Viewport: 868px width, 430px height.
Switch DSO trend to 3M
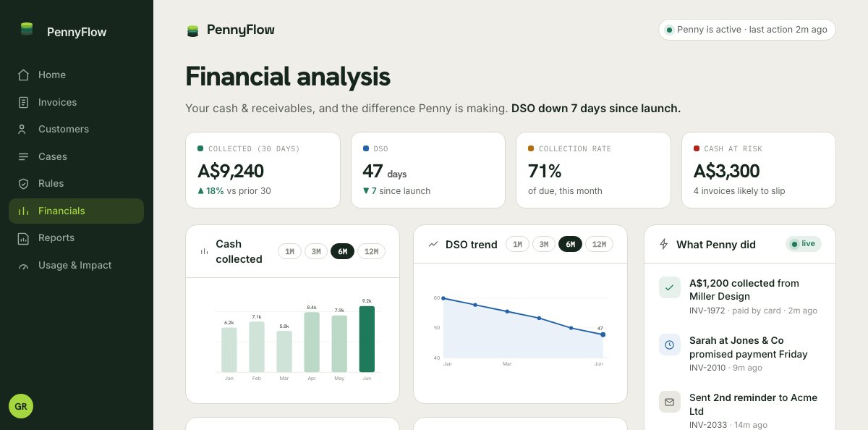click(x=544, y=244)
